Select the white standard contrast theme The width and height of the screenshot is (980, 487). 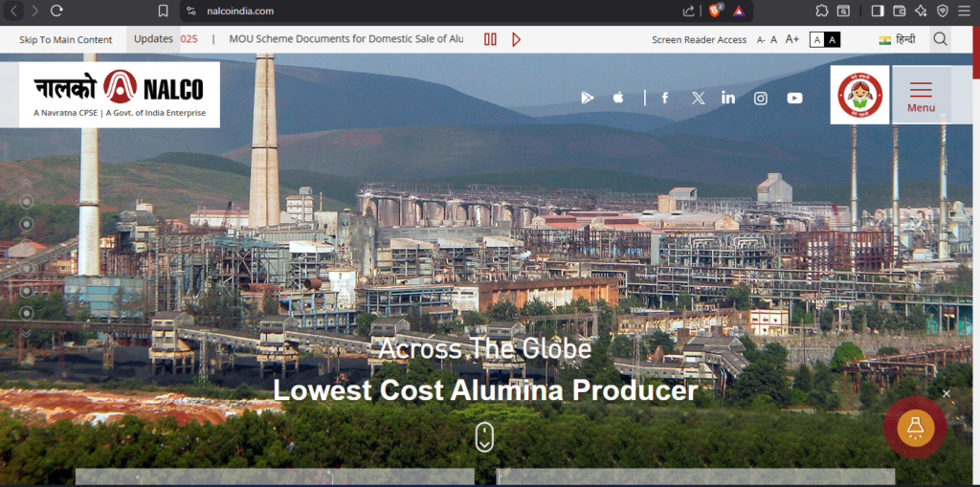click(817, 39)
